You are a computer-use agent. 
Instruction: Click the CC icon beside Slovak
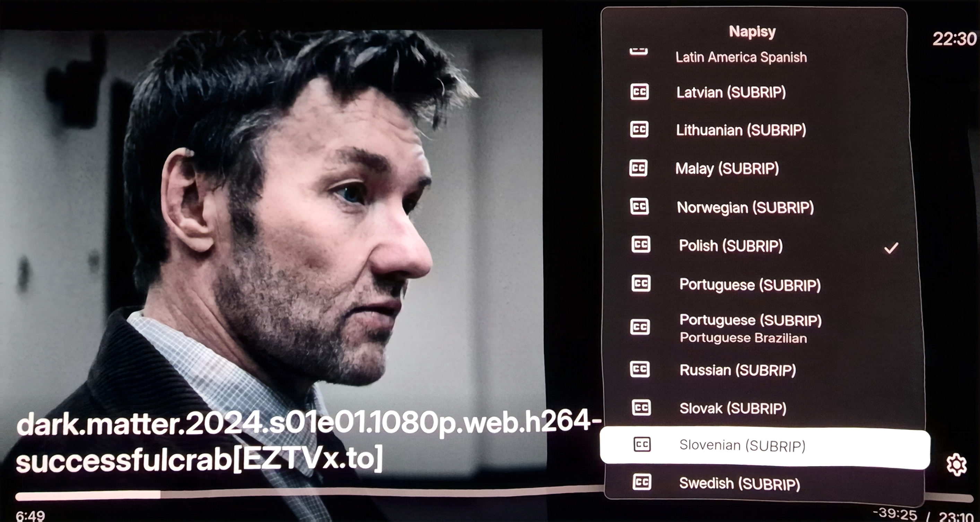point(641,408)
